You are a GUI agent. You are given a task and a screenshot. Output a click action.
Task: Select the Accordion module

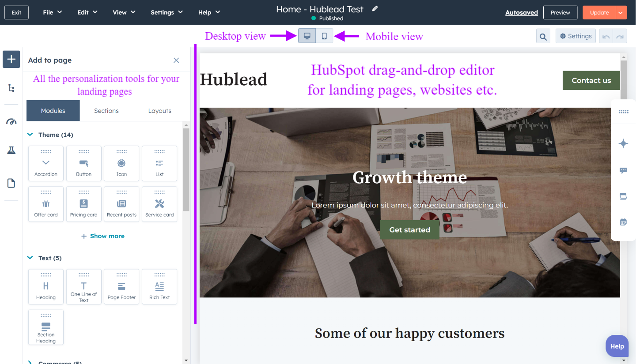tap(46, 163)
